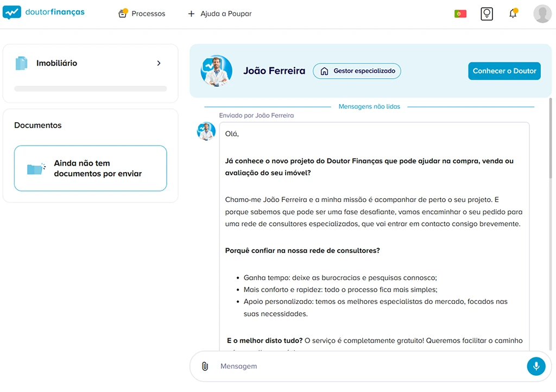The image size is (556, 392).
Task: Open the Ajuda a Poupar menu
Action: [219, 14]
